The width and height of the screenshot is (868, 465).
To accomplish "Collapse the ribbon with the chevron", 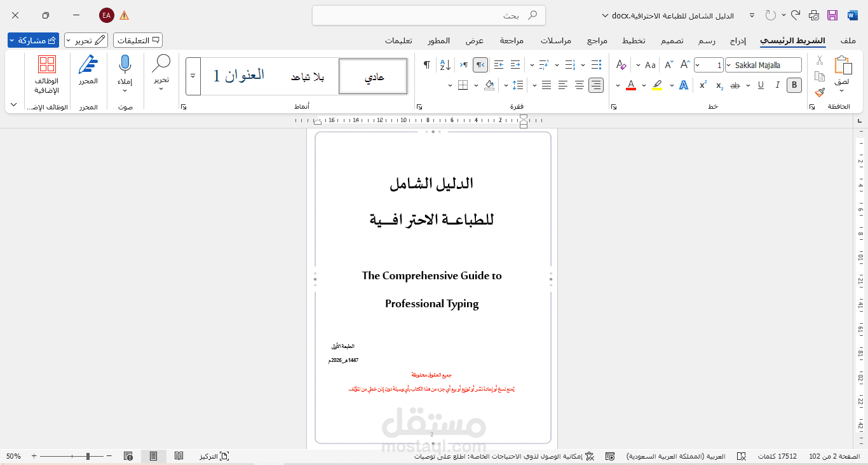I will coord(14,104).
